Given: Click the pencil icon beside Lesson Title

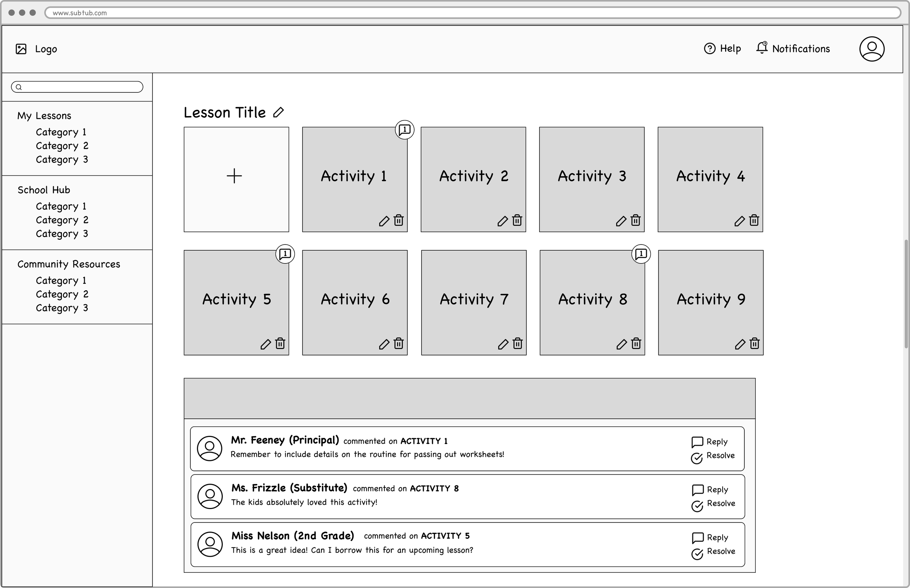Looking at the screenshot, I should click(x=278, y=112).
